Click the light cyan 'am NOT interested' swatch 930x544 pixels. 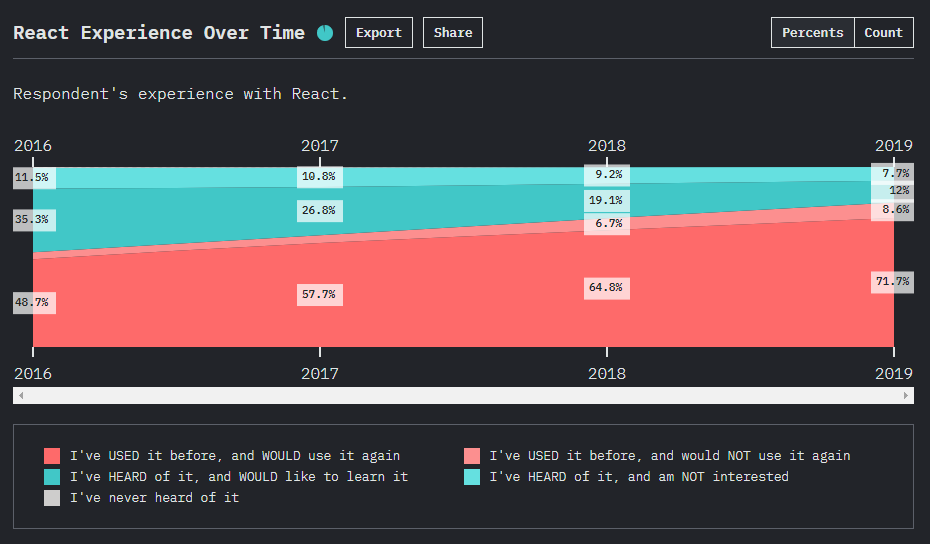point(472,477)
